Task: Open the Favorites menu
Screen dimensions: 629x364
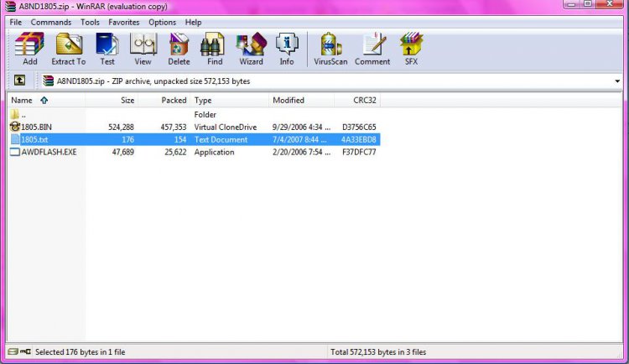Action: pos(124,22)
